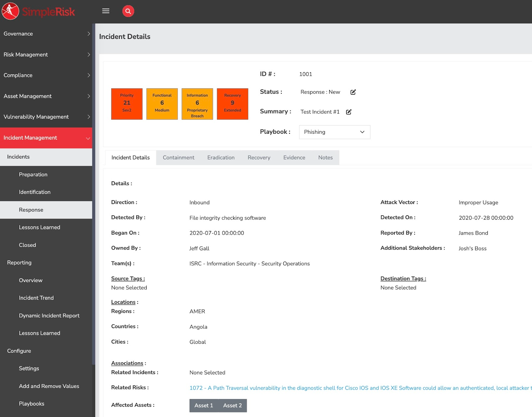
Task: Click the Functional 6 Medium tile
Action: [162, 104]
